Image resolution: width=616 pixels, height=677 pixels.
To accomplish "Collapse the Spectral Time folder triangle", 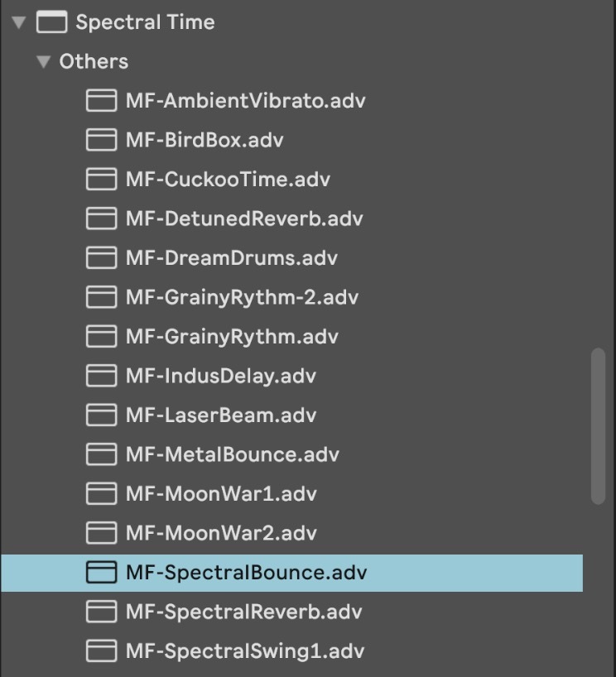I will pos(18,22).
